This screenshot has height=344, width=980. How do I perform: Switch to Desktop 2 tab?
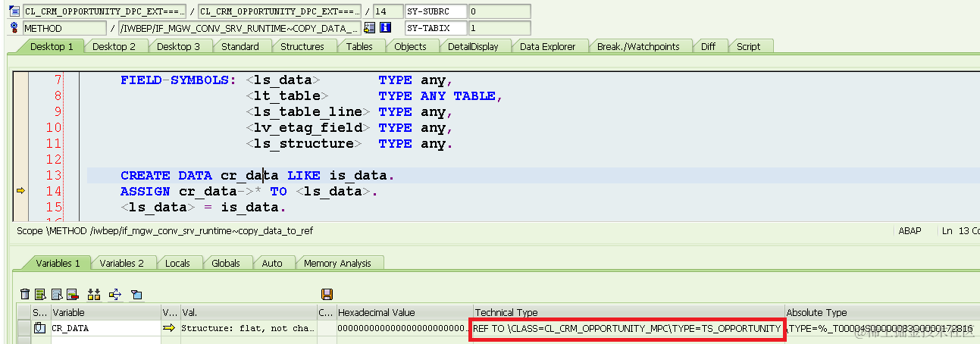(114, 46)
